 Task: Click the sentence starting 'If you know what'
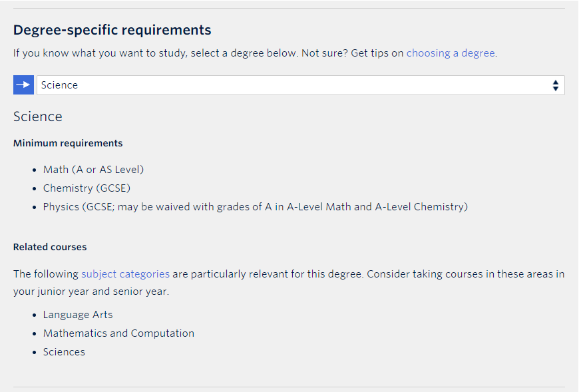click(255, 53)
